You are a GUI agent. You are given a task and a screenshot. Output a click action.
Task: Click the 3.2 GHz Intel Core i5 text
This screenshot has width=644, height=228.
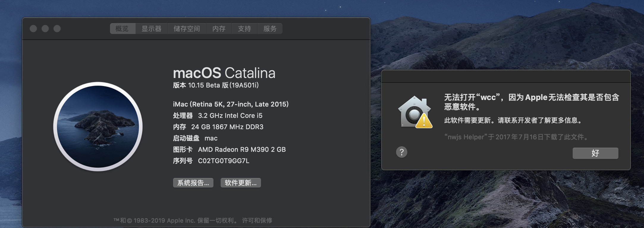click(230, 115)
